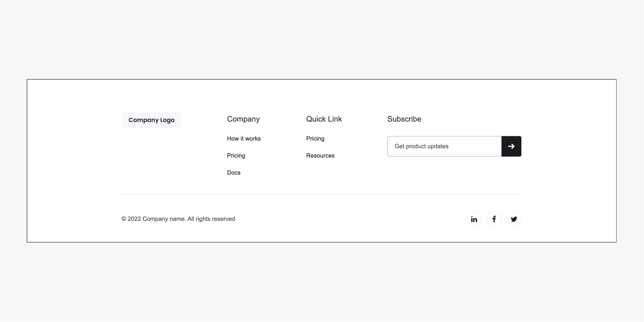Select Pricing under the Company column

click(236, 156)
